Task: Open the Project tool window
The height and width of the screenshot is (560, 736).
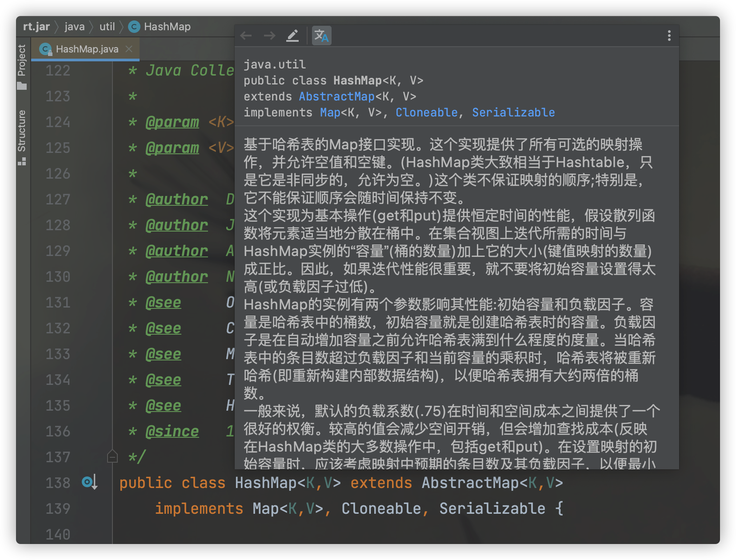Action: point(22,67)
